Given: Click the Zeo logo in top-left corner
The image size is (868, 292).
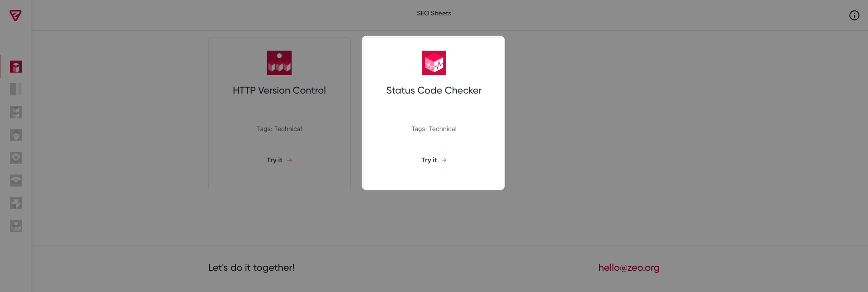Looking at the screenshot, I should 15,15.
